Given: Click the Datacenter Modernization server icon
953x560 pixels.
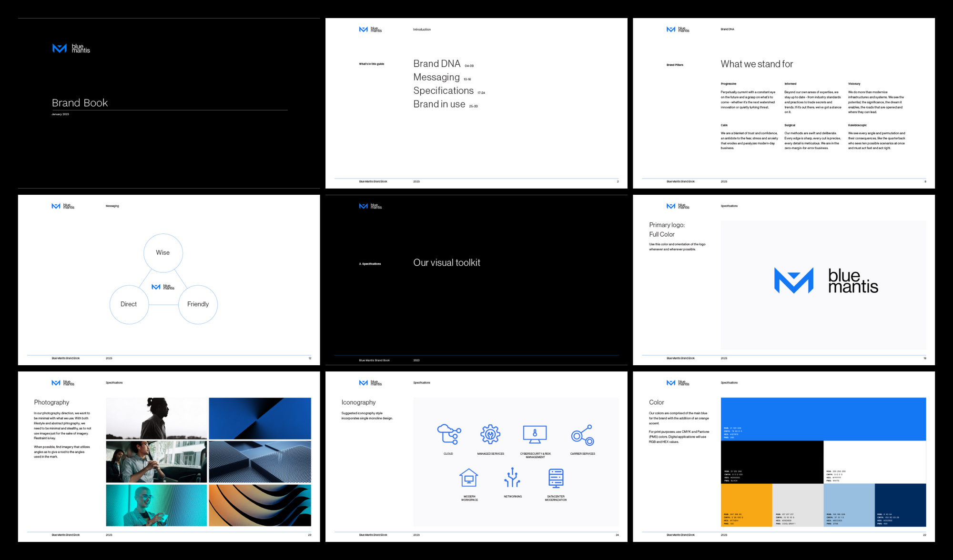Looking at the screenshot, I should tap(556, 478).
